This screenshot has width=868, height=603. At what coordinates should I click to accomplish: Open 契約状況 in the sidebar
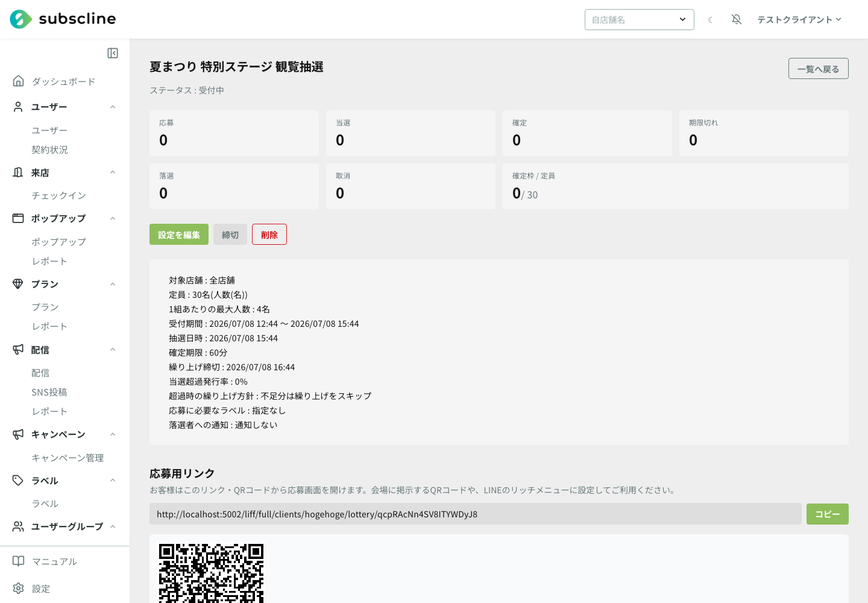(49, 150)
